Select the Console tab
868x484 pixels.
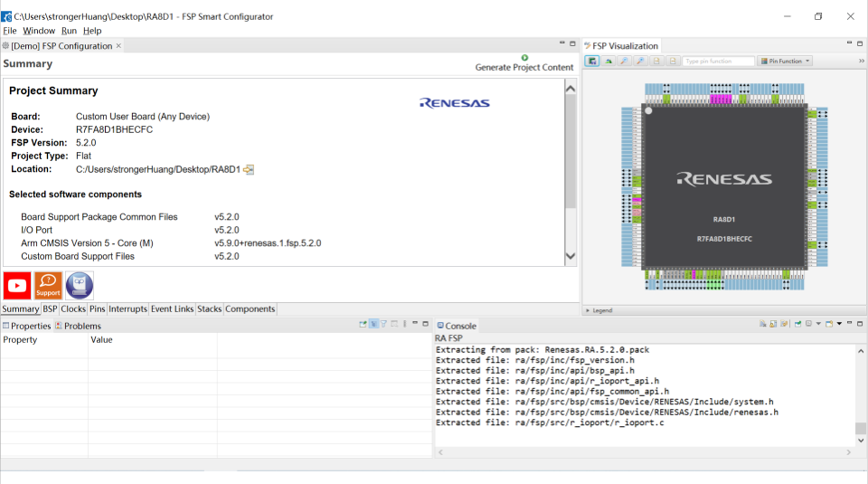pos(456,326)
